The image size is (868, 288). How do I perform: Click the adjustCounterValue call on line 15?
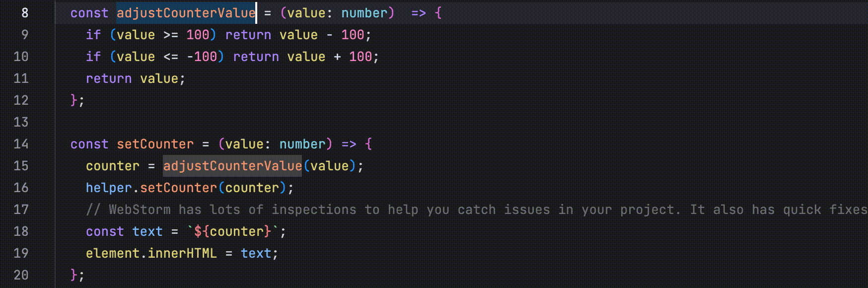coord(232,166)
